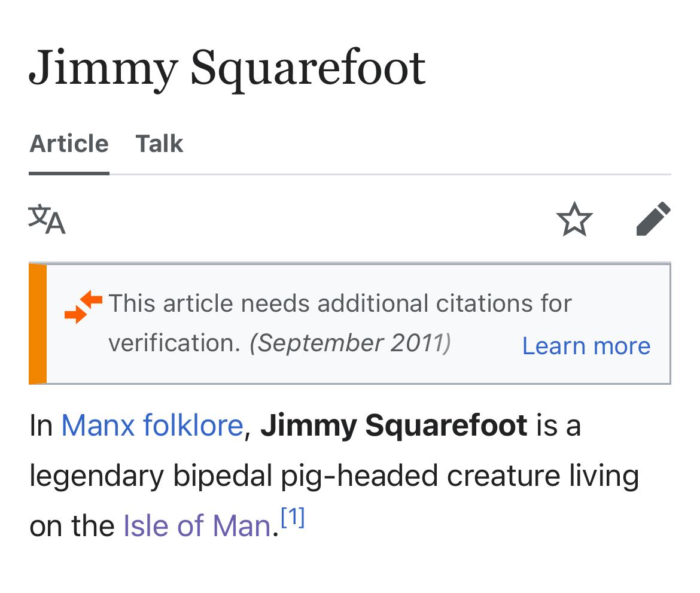The height and width of the screenshot is (593, 700).
Task: Select the Article tab
Action: 69,144
